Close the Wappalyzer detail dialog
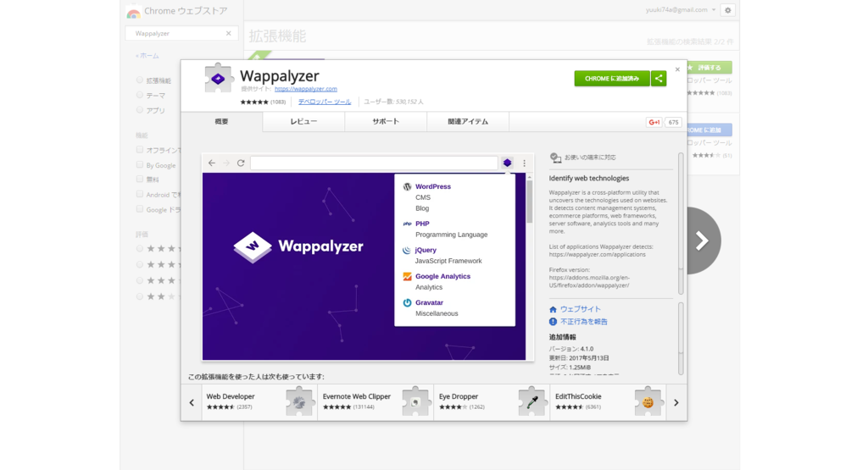The width and height of the screenshot is (868, 470). 677,69
